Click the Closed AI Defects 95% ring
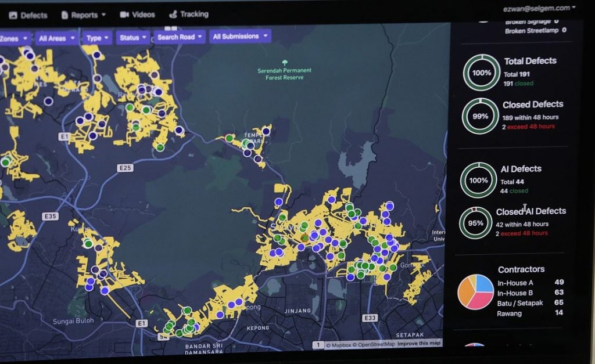 (475, 223)
